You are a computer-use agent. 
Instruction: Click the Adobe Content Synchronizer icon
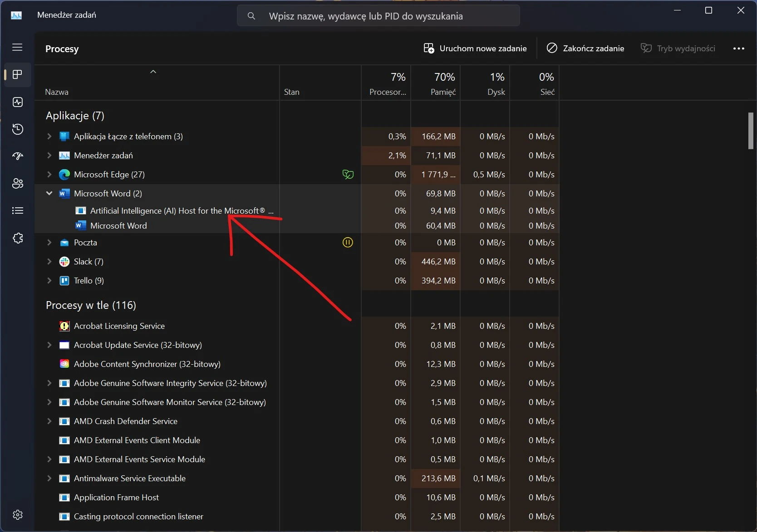coord(64,364)
